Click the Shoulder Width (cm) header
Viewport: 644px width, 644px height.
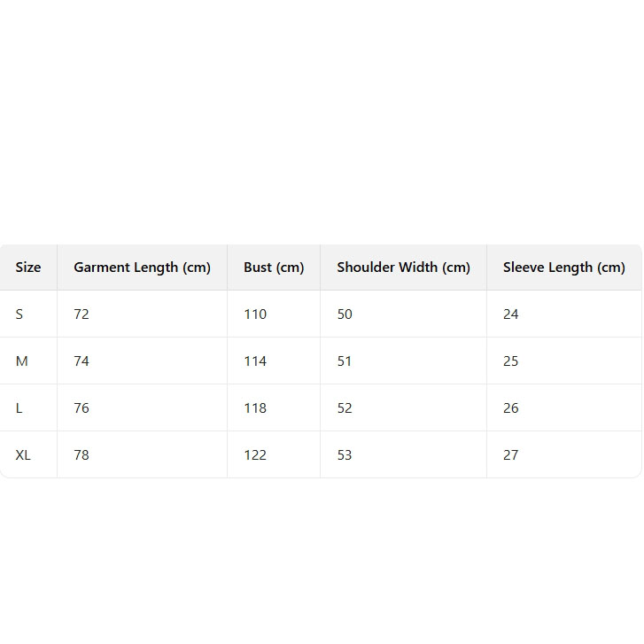(x=403, y=268)
